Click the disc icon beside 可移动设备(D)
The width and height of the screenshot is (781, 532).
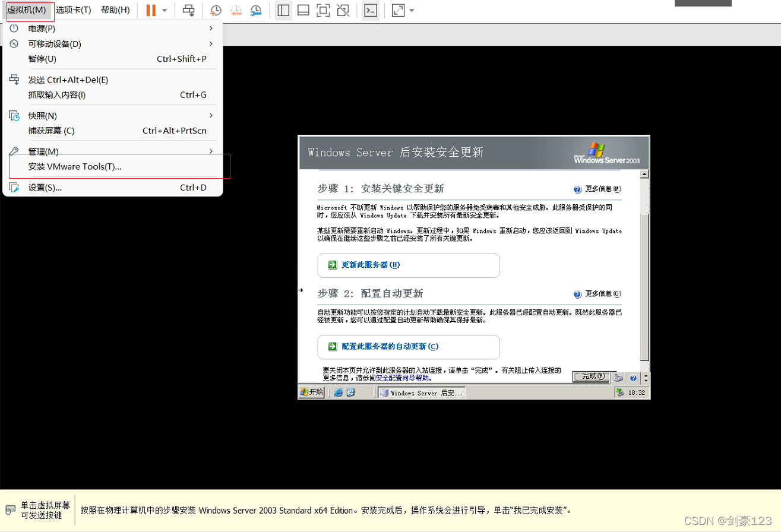[x=14, y=44]
